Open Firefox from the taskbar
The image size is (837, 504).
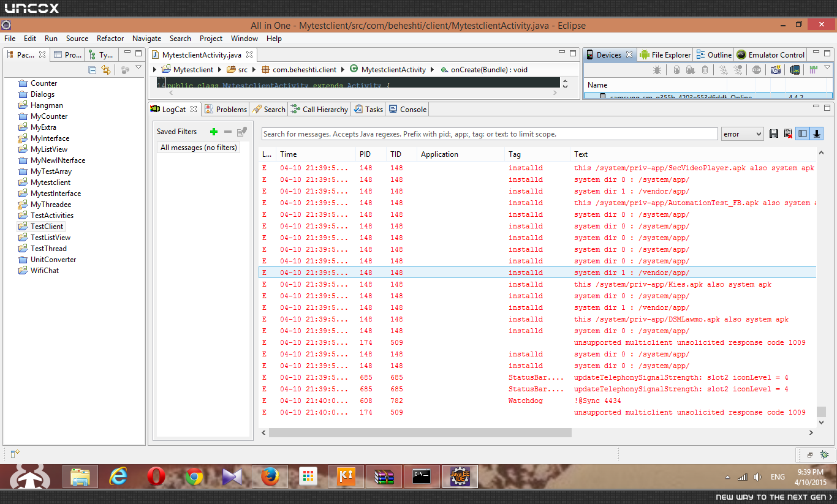[x=270, y=476]
